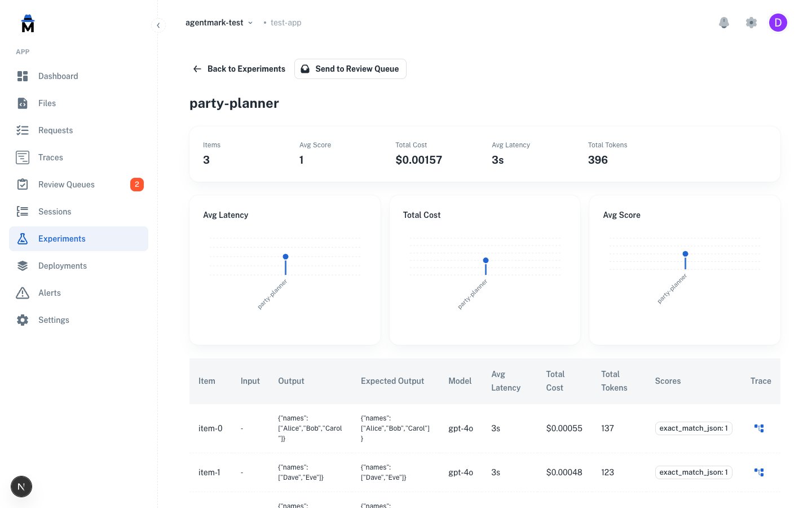This screenshot has height=508, width=812.
Task: Open the trace icon for item-0
Action: tap(759, 428)
